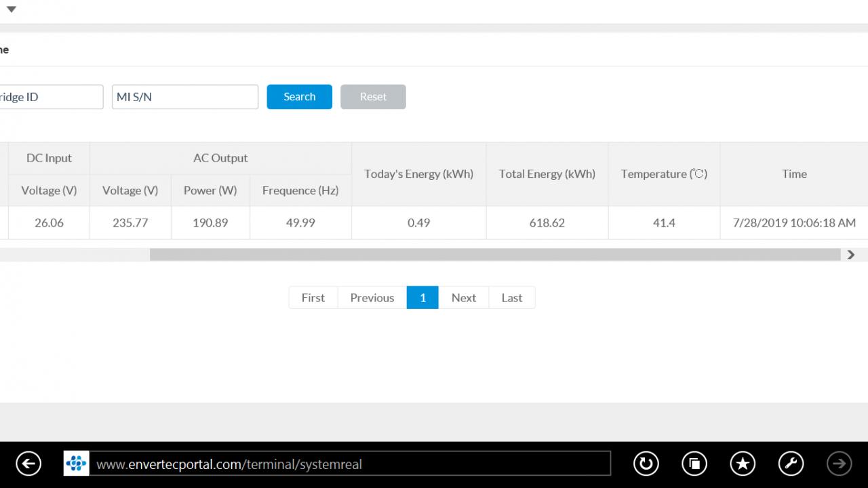868x488 pixels.
Task: Open the tabs view icon
Action: pos(694,464)
